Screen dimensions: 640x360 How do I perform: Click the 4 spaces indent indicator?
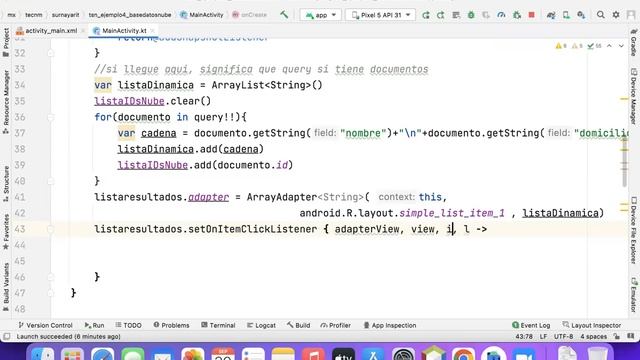(x=593, y=337)
